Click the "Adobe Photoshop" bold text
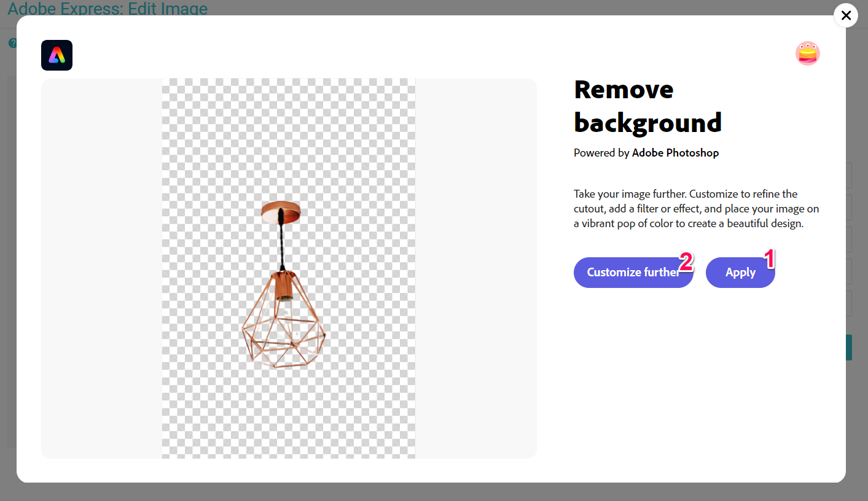Image resolution: width=868 pixels, height=501 pixels. pyautogui.click(x=675, y=153)
